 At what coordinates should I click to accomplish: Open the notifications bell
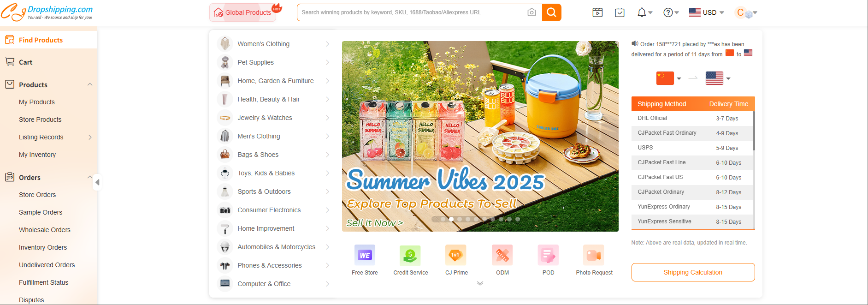coord(642,12)
